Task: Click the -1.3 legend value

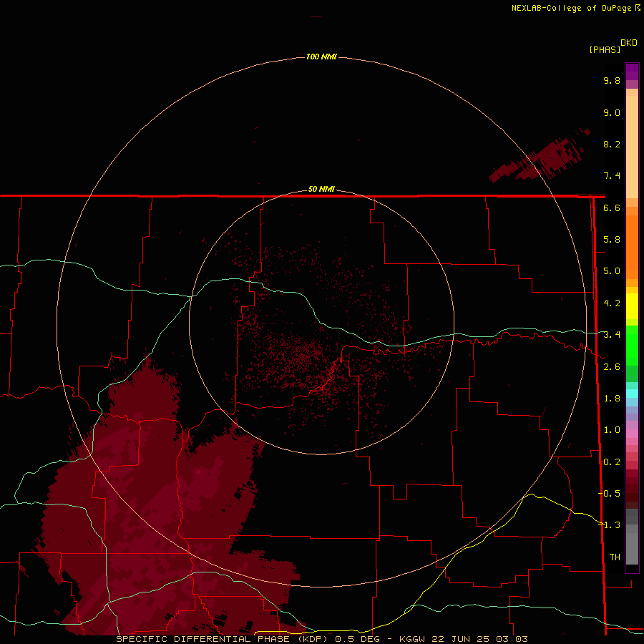Action: pyautogui.click(x=610, y=525)
